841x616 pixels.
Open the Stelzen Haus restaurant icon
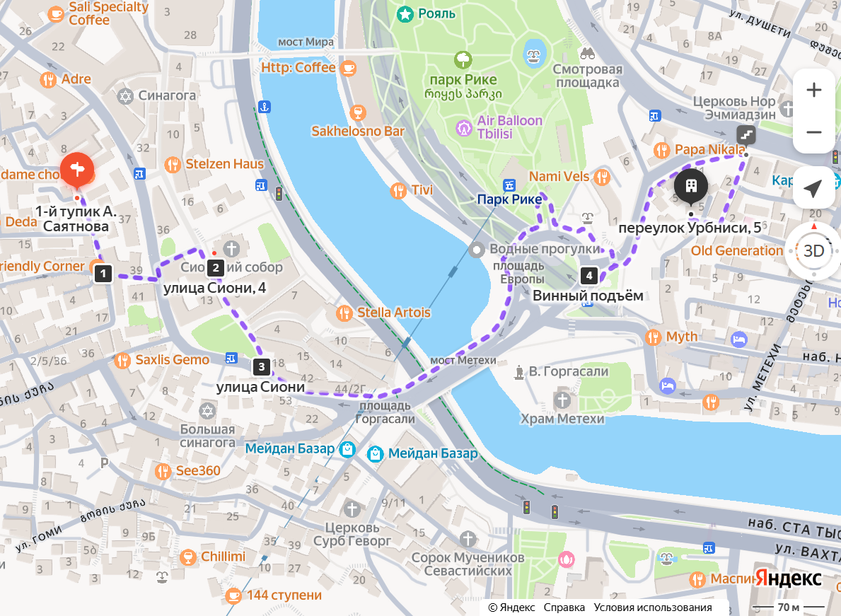click(x=172, y=165)
